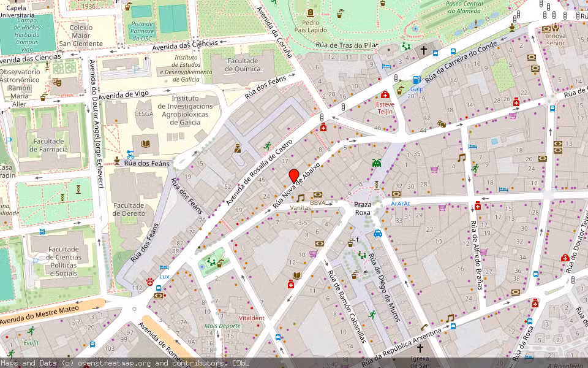Select the taxi icon at Praza Roxa
Screen dimensions: 588x368
[378, 233]
